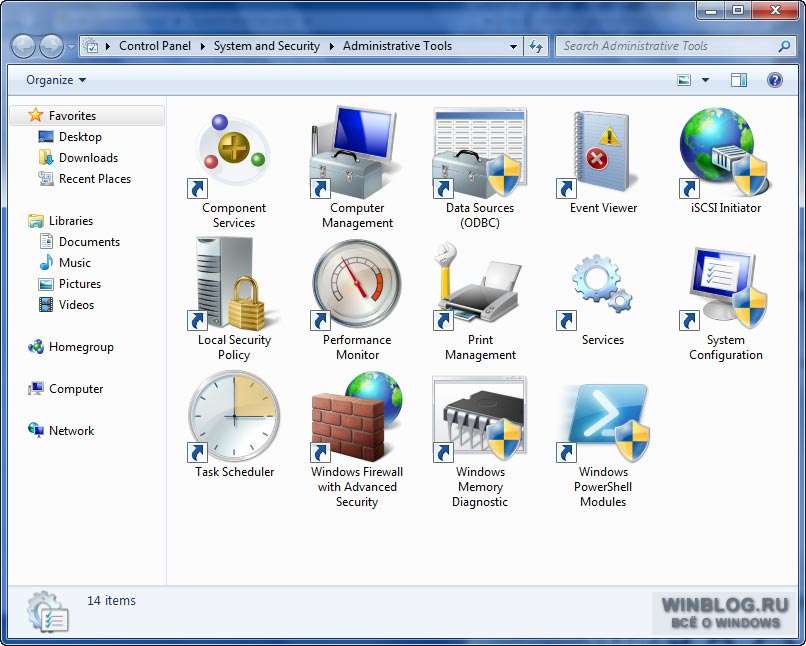Viewport: 806px width, 646px height.
Task: Click the "Network" label in the sidebar
Action: pyautogui.click(x=71, y=431)
